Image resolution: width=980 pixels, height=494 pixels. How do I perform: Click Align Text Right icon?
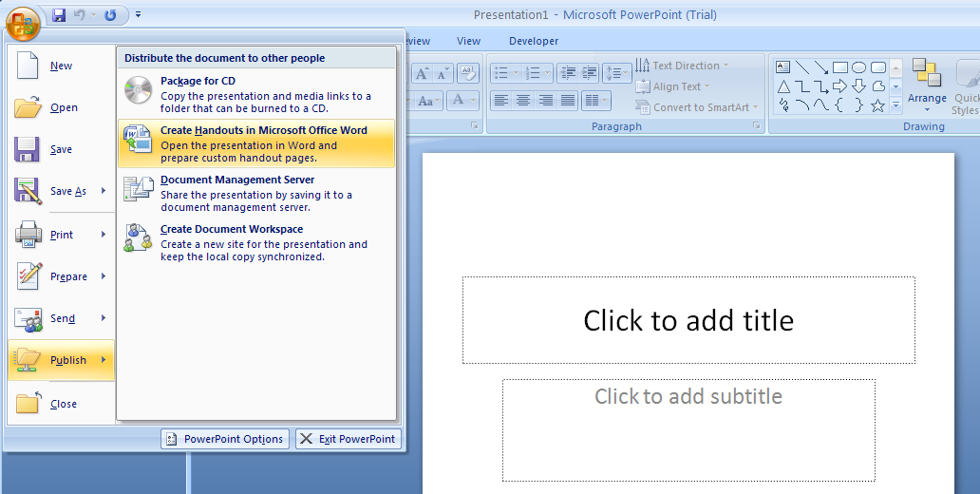point(546,101)
